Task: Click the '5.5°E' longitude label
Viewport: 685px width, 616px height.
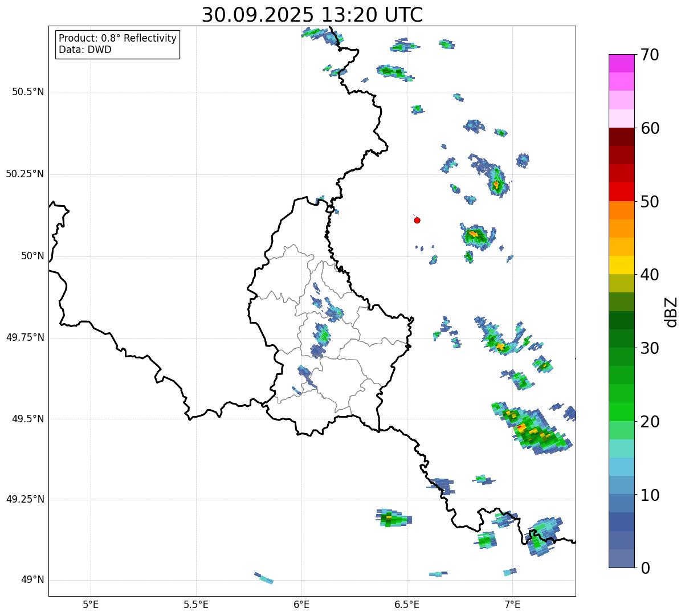Action: coord(196,604)
